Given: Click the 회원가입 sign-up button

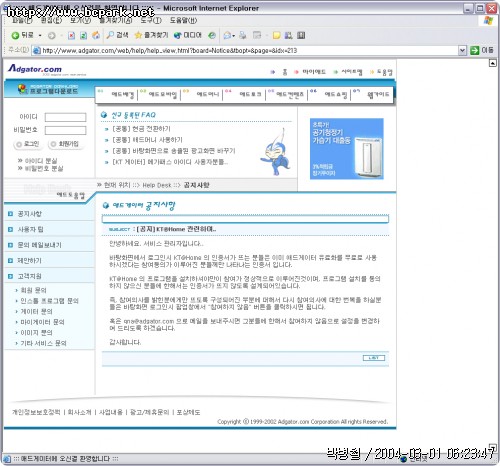Looking at the screenshot, I should [x=65, y=144].
